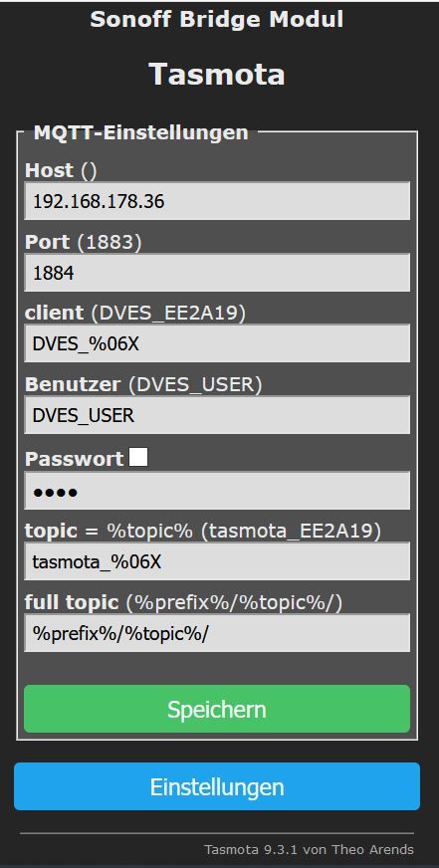Click the Tasmota page title
The width and height of the screenshot is (439, 868).
coord(217,74)
